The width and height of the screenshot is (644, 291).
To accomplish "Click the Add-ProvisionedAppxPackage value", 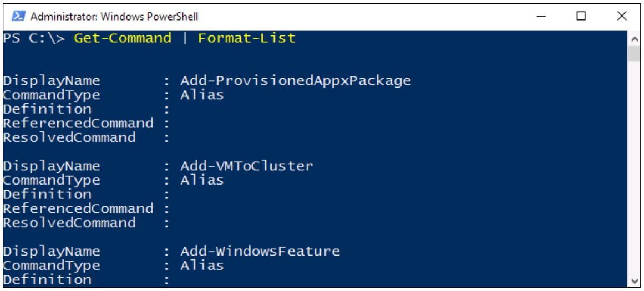I will (296, 81).
